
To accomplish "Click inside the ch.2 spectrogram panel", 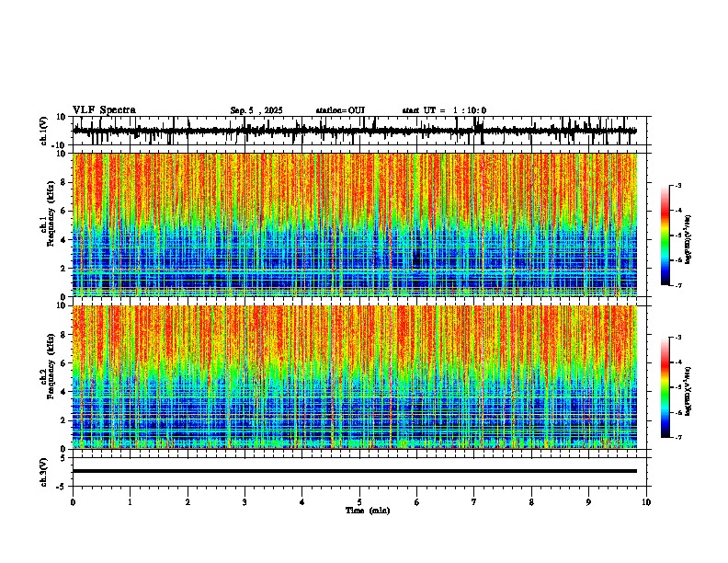I will [354, 377].
